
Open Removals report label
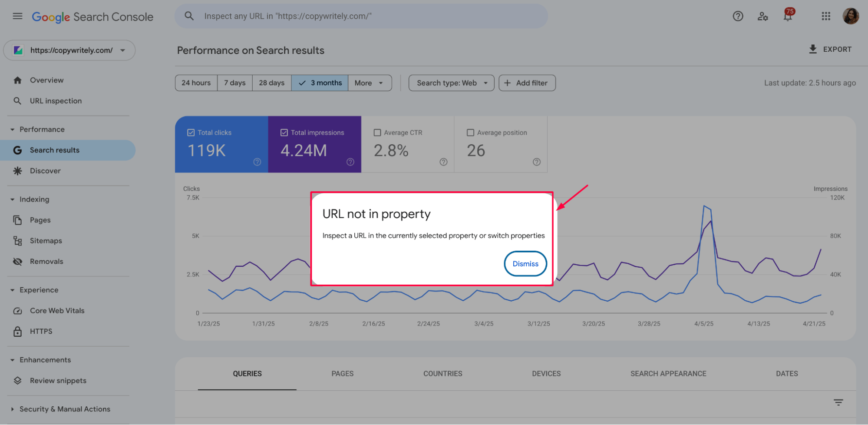point(46,261)
